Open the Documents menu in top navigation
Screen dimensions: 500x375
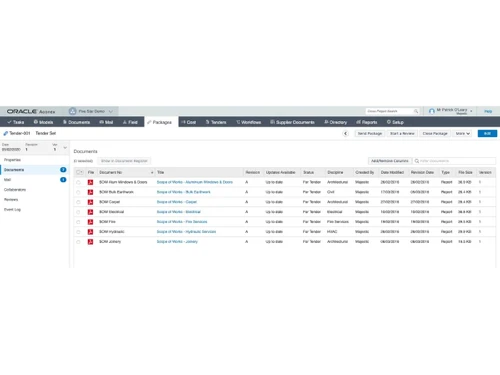pyautogui.click(x=77, y=122)
